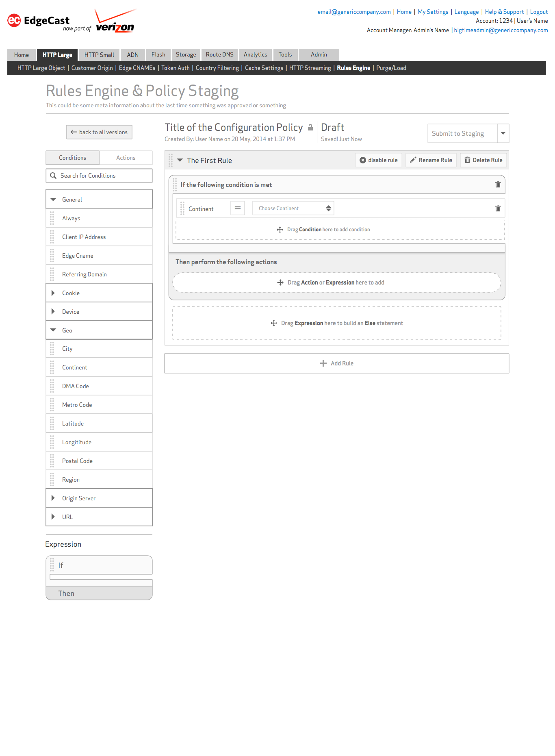Click the magnifier icon in the conditions search
The image size is (555, 756).
click(53, 176)
